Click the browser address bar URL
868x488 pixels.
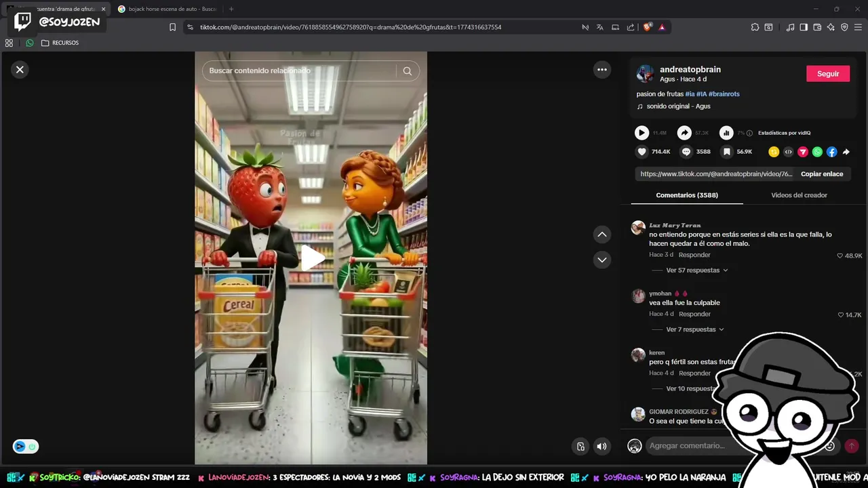(351, 27)
